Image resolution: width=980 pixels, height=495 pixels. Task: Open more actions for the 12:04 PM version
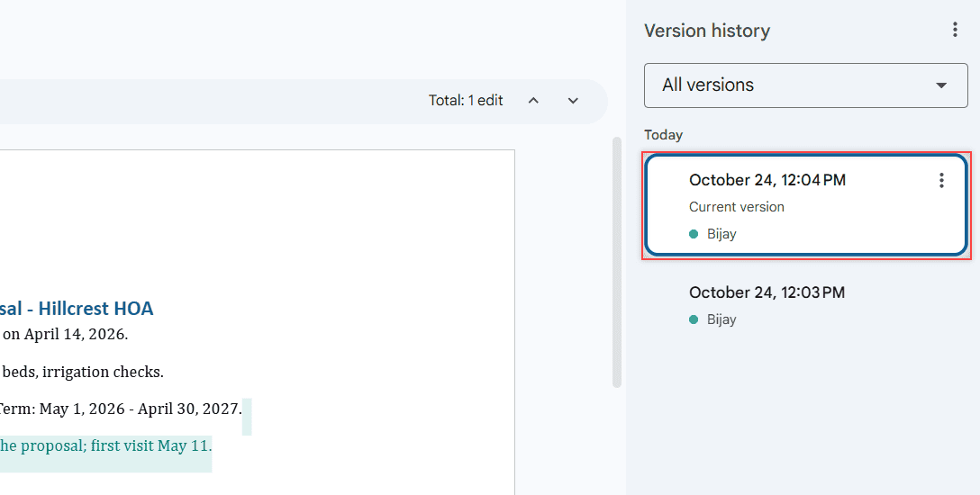click(x=941, y=180)
